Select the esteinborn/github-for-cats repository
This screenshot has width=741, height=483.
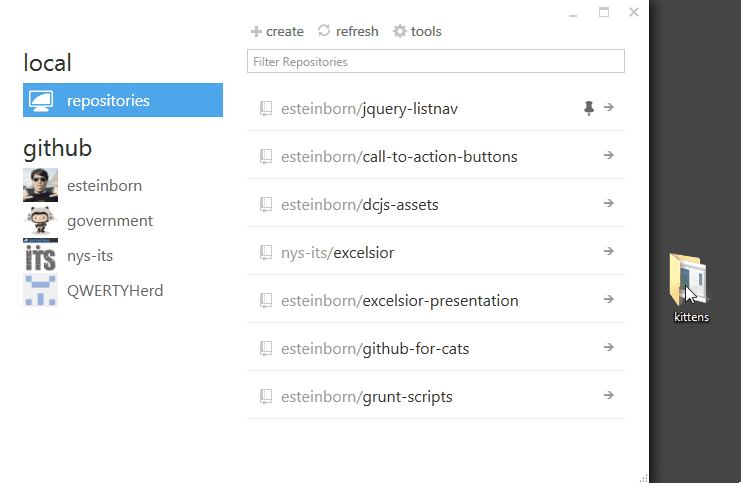pos(436,348)
